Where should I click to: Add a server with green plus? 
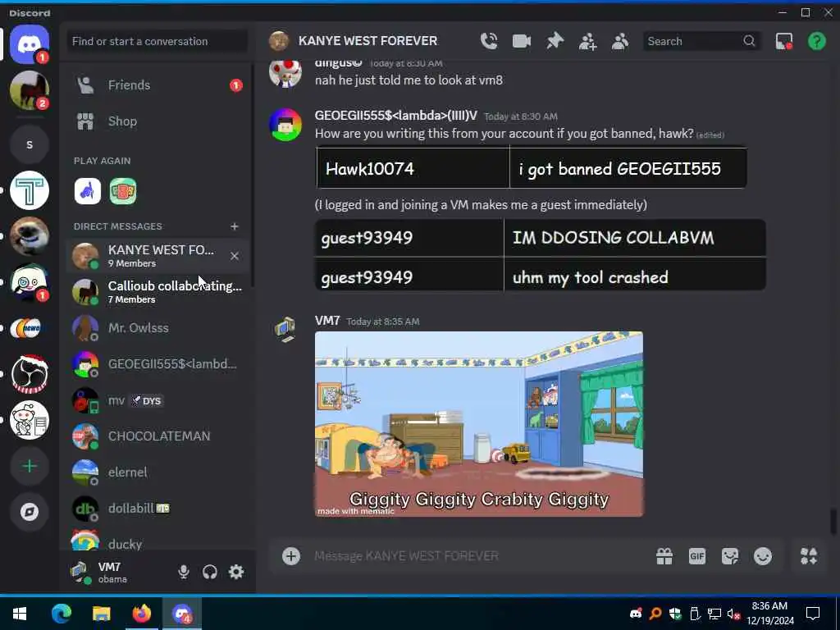(30, 466)
